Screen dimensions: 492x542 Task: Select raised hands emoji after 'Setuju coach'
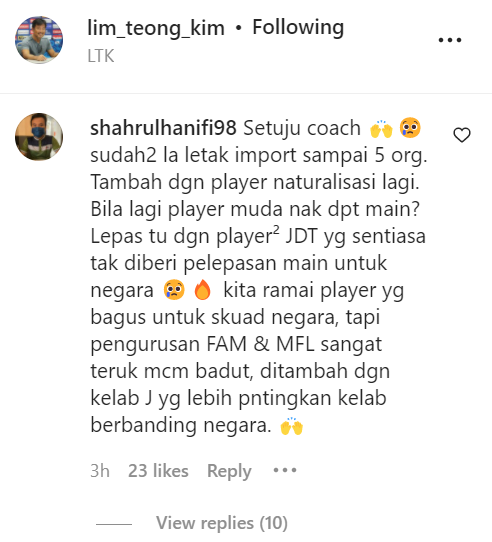coord(381,129)
